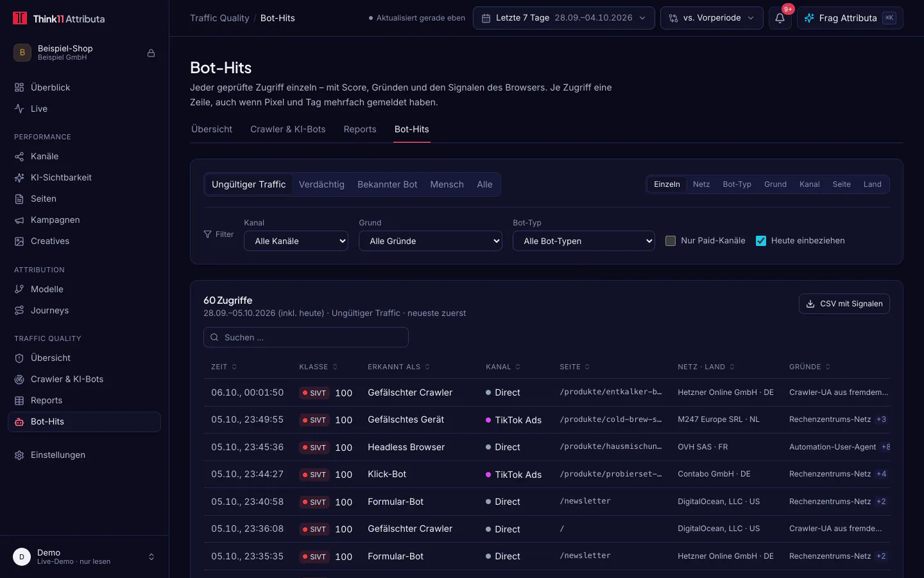Switch to Reports tab
This screenshot has width=924, height=578.
pos(360,129)
